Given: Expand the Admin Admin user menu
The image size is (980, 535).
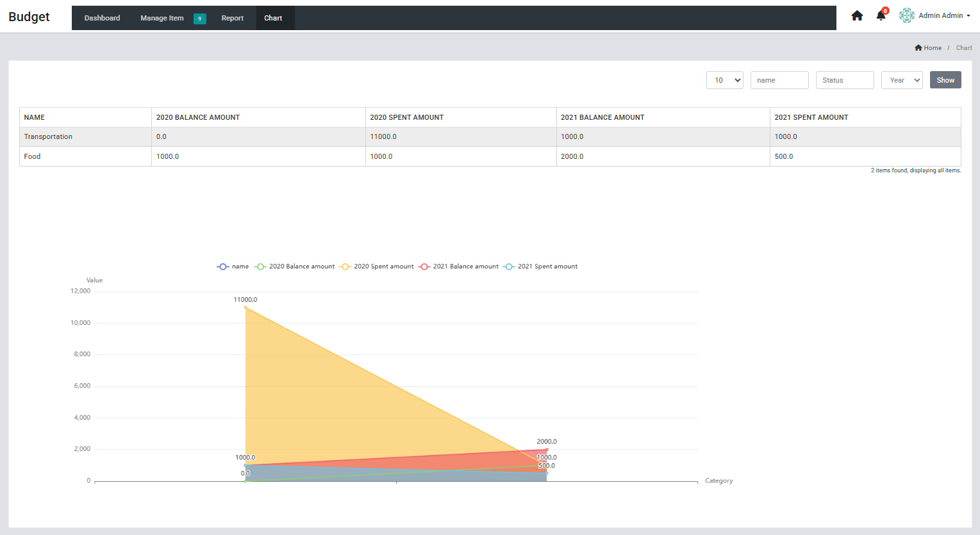Looking at the screenshot, I should [944, 15].
